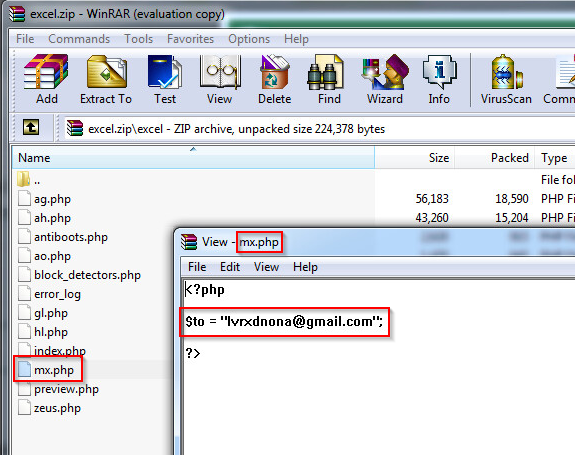Open the Edit menu in the viewer window
This screenshot has height=455, width=575.
point(230,267)
